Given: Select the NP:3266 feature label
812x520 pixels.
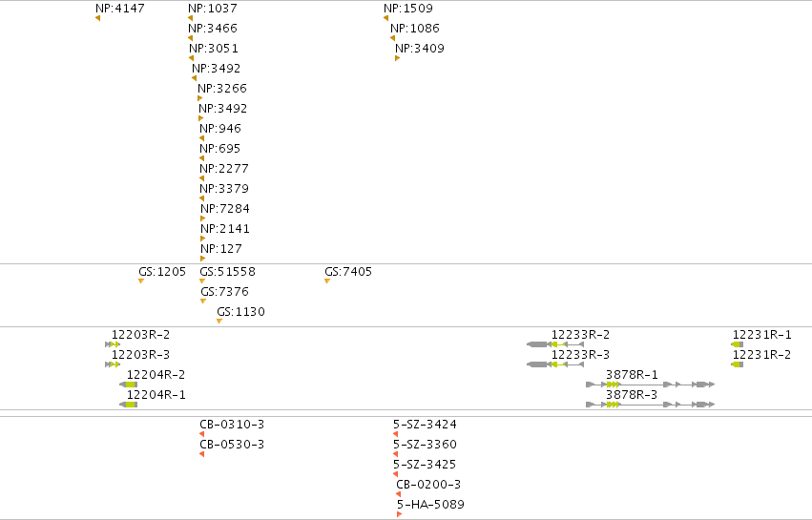Looking at the screenshot, I should [222, 89].
